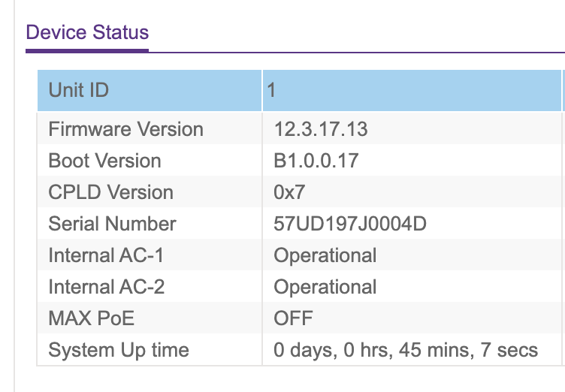Click the Operational status for Internal AC-1
This screenshot has height=392, width=565.
tap(325, 255)
